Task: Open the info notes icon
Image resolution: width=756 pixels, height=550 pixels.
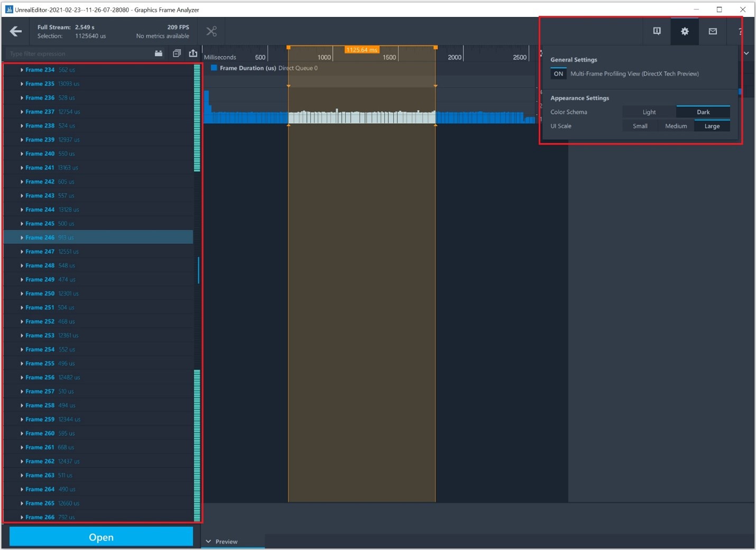Action: pos(657,31)
